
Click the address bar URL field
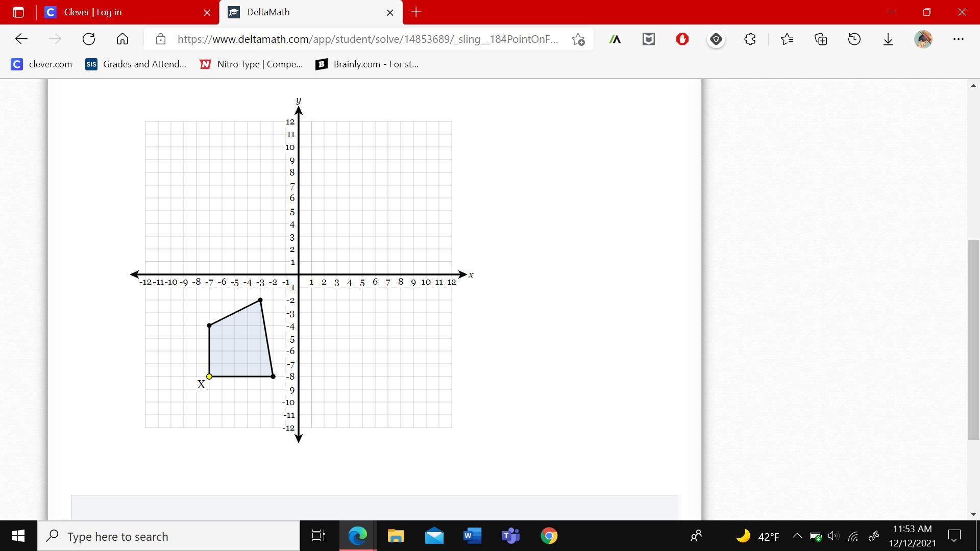click(x=367, y=39)
